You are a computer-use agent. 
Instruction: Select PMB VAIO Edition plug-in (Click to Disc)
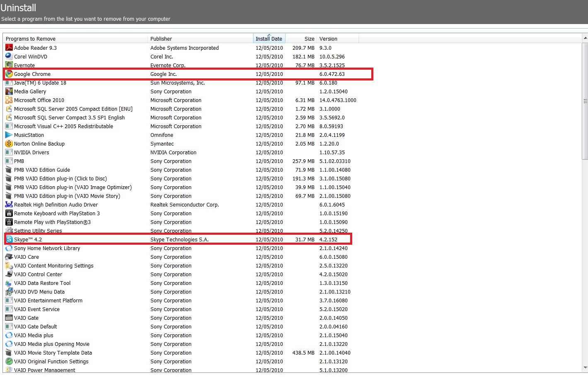181,178
